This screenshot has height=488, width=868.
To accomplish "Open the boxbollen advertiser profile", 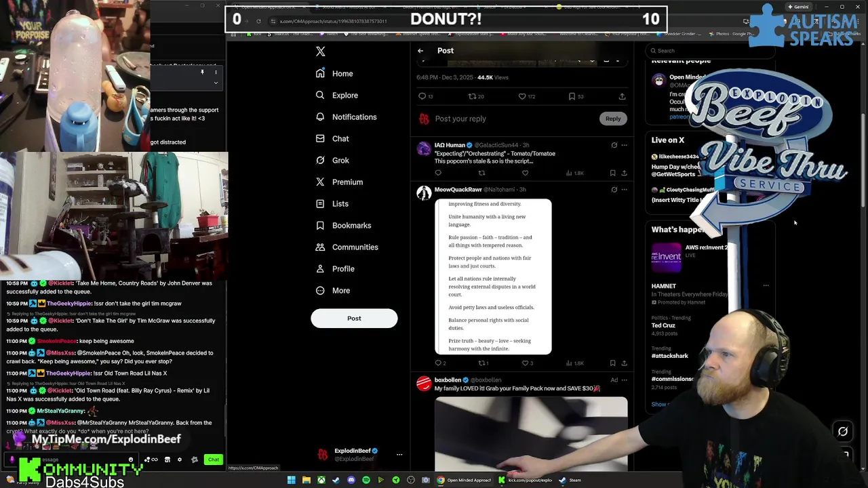I will (x=448, y=380).
